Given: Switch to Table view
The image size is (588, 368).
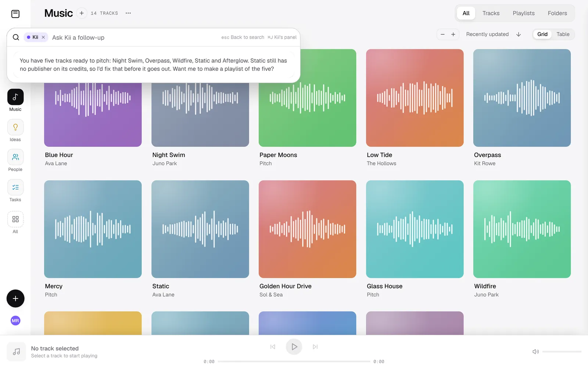Looking at the screenshot, I should [563, 34].
